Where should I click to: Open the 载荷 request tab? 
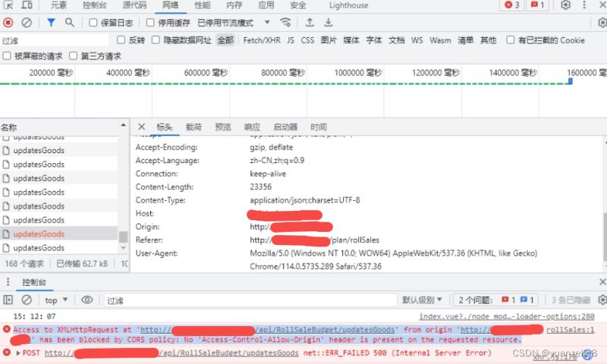(x=193, y=127)
